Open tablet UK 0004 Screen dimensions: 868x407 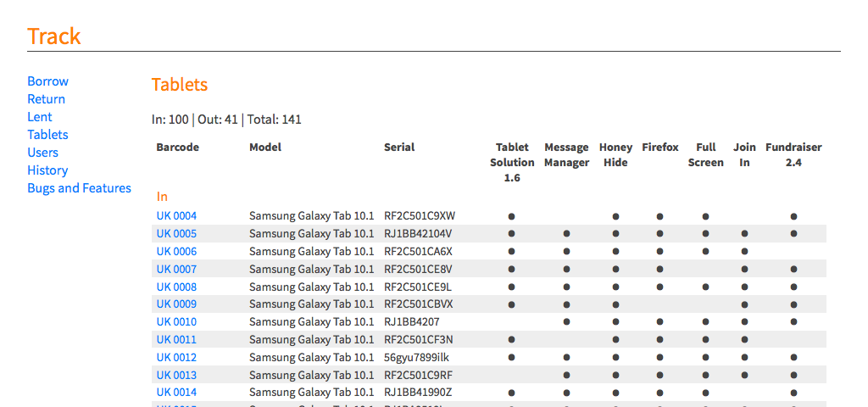point(176,216)
